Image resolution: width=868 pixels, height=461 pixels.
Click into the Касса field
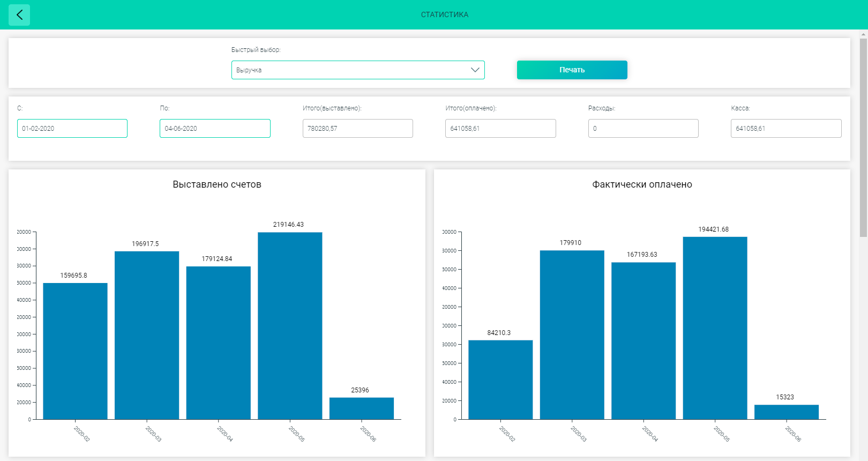point(786,129)
